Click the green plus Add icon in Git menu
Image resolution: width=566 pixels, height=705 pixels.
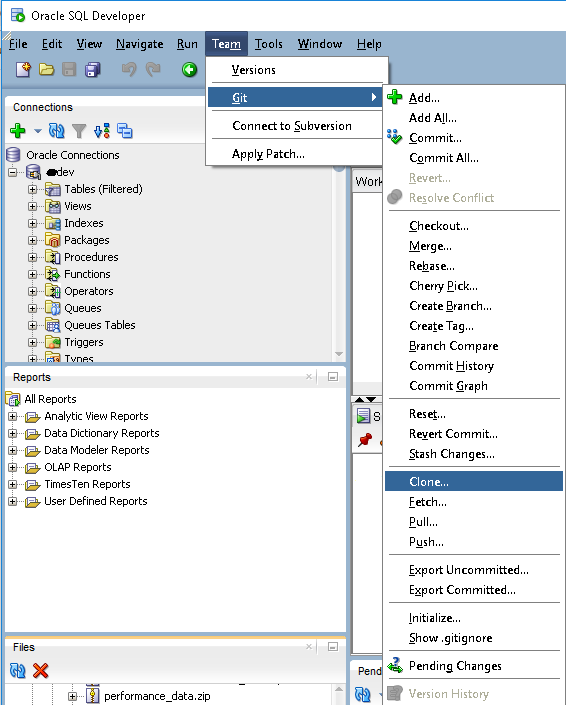394,97
